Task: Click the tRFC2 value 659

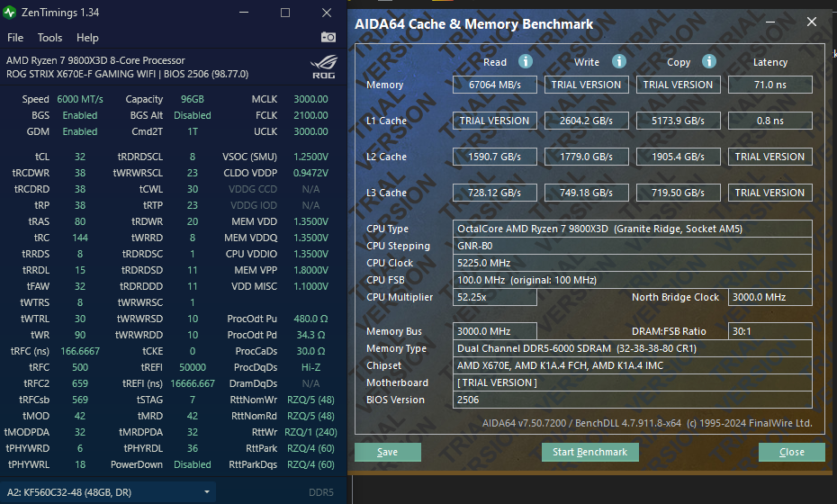Action: click(x=80, y=383)
